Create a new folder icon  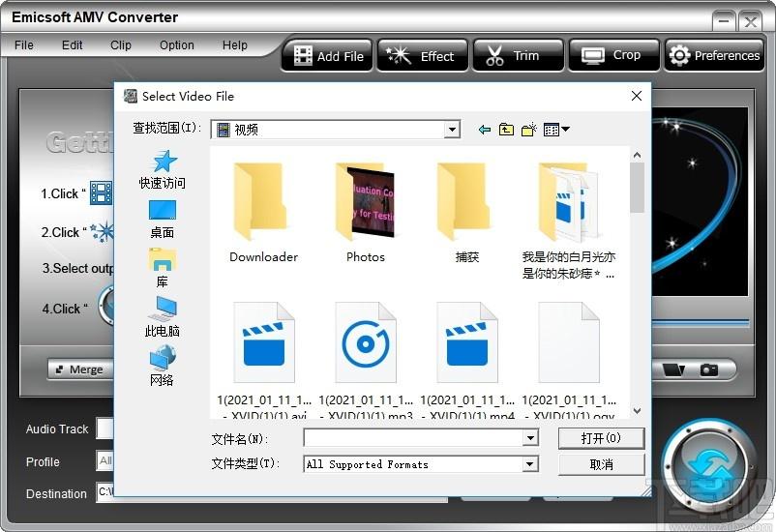tap(528, 130)
